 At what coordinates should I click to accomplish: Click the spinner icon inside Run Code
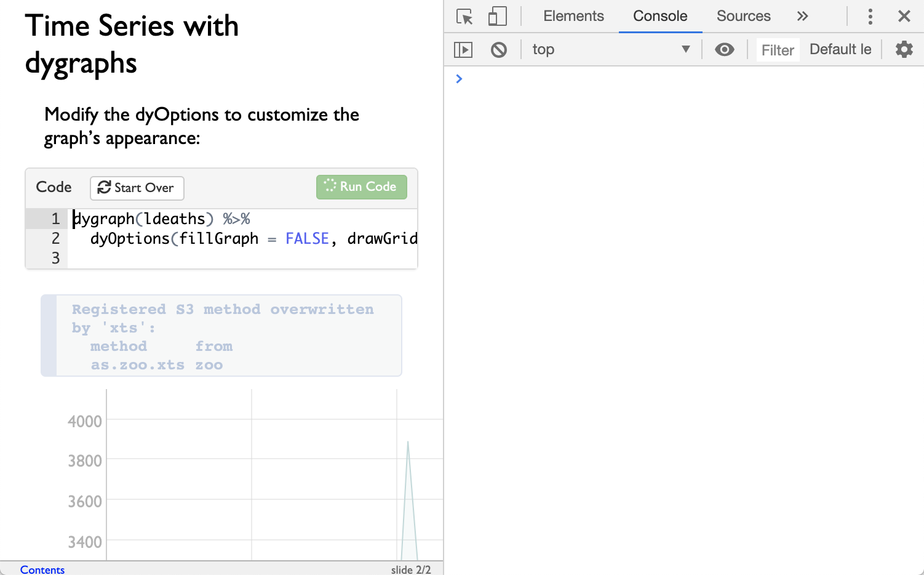click(x=329, y=187)
